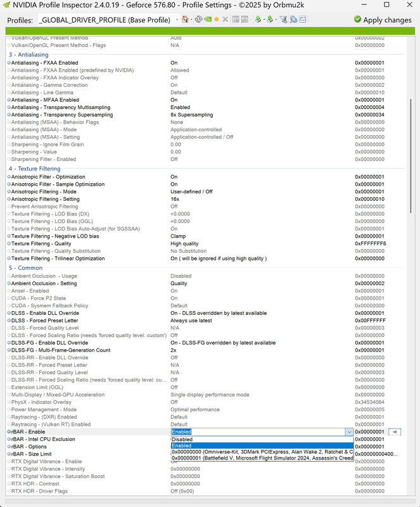Click gear bullet beside Antialiasing - MFAA Enabled
This screenshot has width=420, height=507.
pyautogui.click(x=9, y=100)
